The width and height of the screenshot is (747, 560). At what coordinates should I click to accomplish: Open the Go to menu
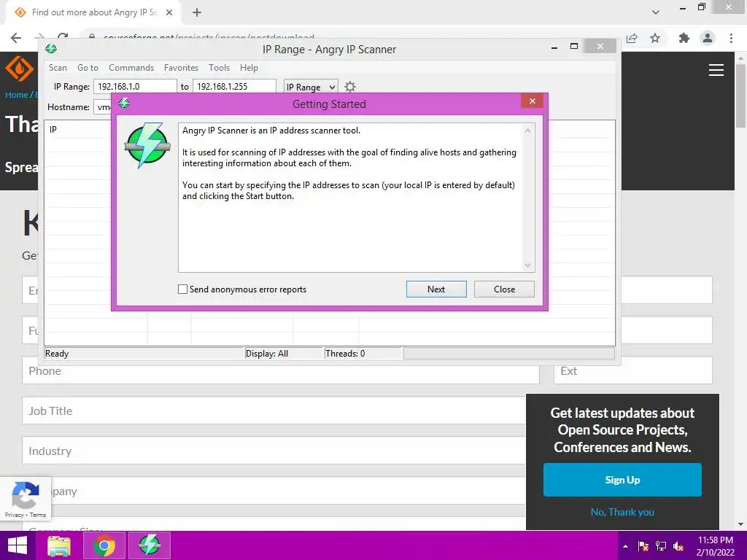[x=88, y=68]
